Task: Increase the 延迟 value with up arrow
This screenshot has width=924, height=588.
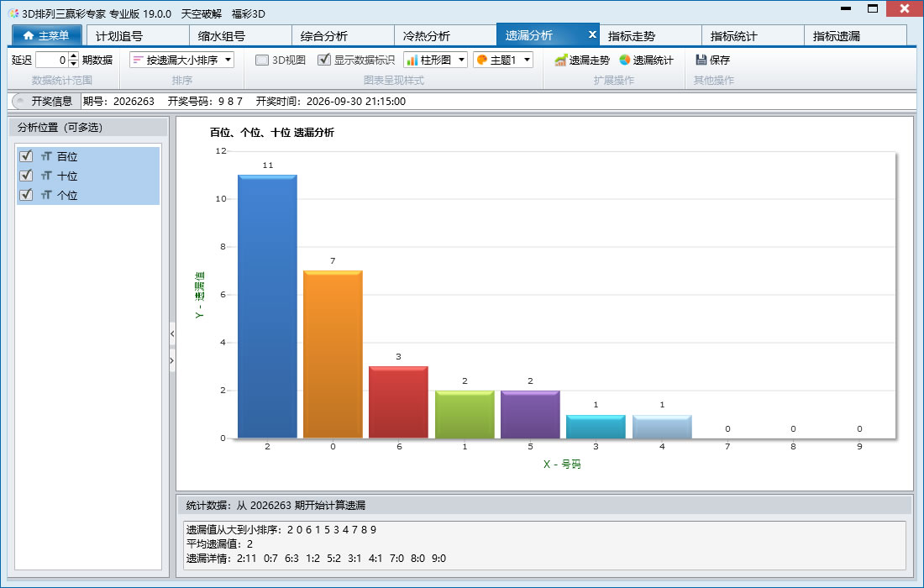Action: click(x=74, y=56)
